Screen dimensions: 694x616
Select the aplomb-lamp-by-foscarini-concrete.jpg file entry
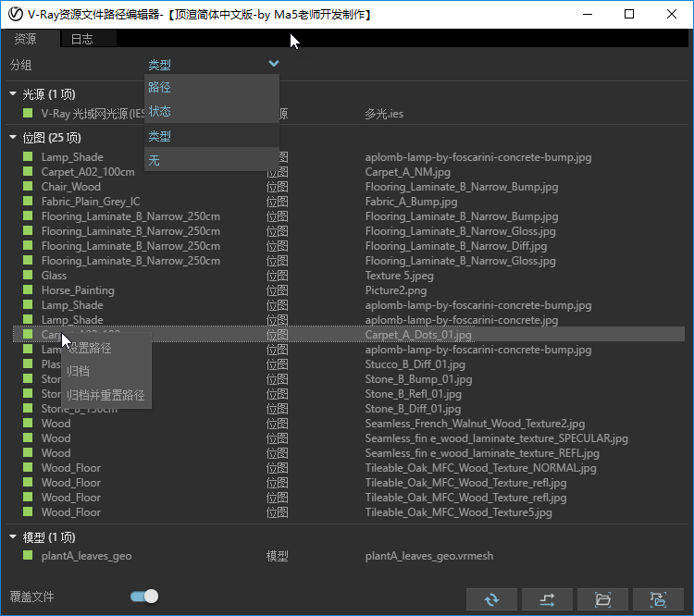coord(461,319)
